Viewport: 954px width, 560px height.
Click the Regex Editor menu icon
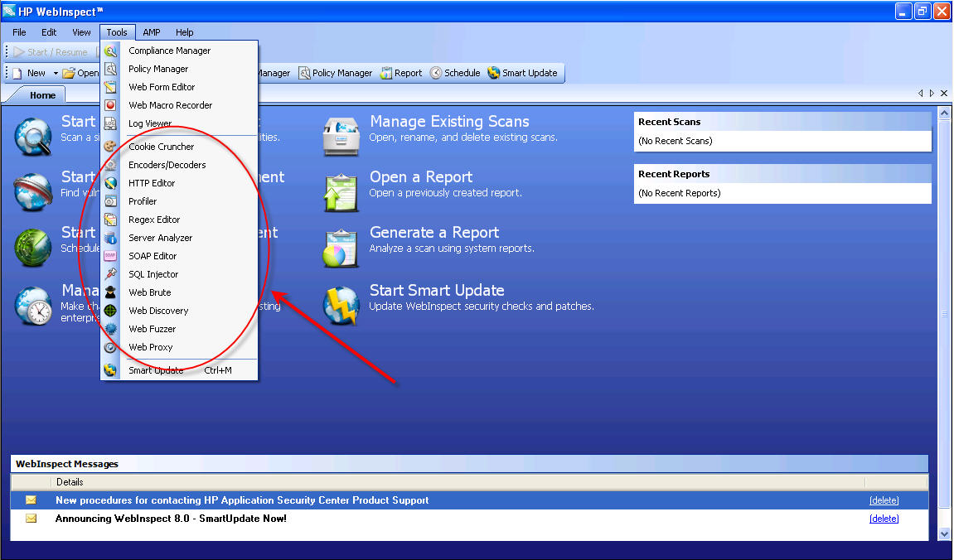coord(110,220)
